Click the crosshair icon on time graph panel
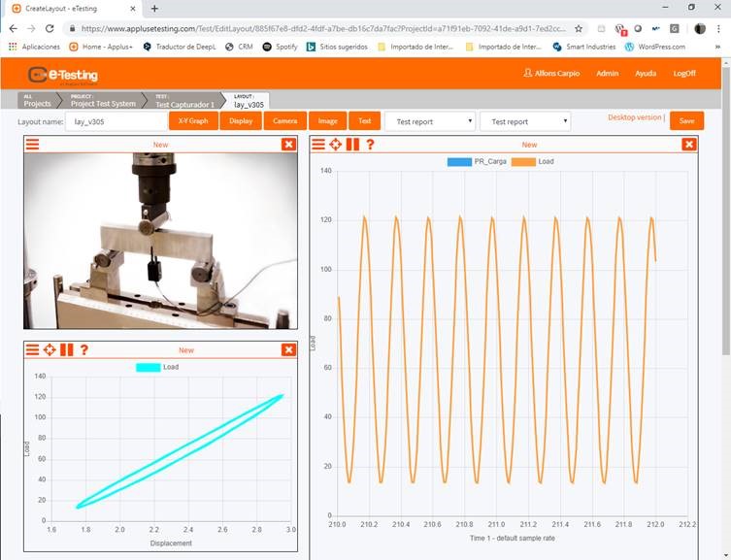Viewport: 731px width, 560px height. click(336, 145)
